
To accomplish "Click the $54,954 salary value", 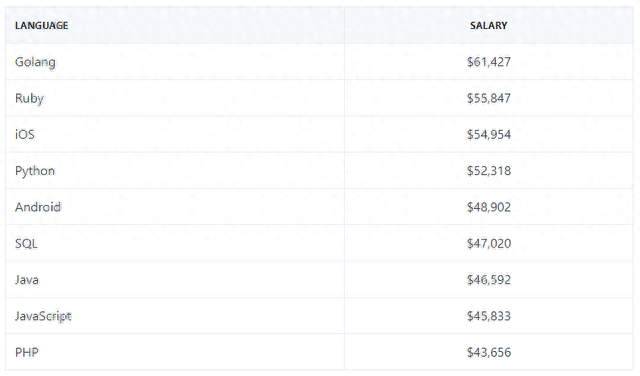I will 489,134.
